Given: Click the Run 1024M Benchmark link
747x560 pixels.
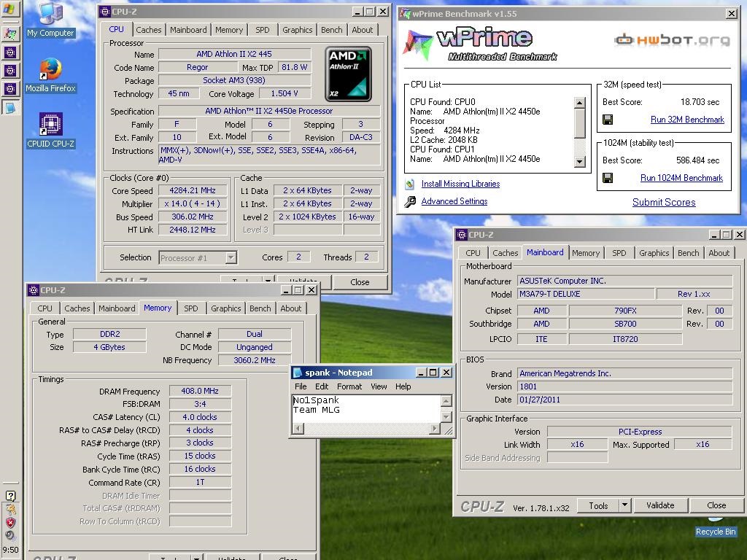Looking at the screenshot, I should tap(681, 178).
